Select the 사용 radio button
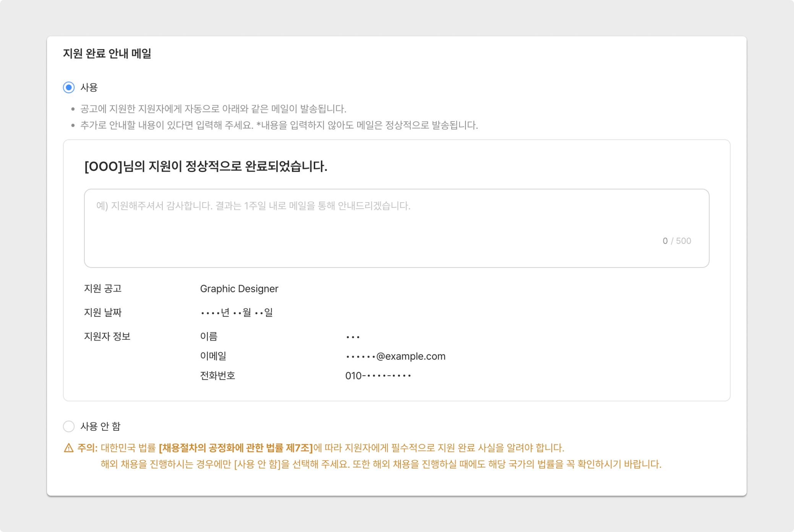 point(69,88)
